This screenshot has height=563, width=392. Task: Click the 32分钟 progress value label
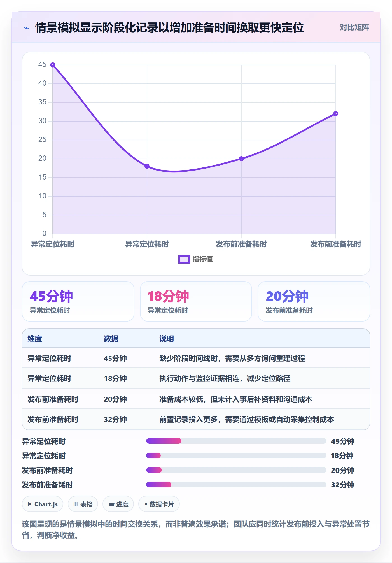(x=343, y=485)
